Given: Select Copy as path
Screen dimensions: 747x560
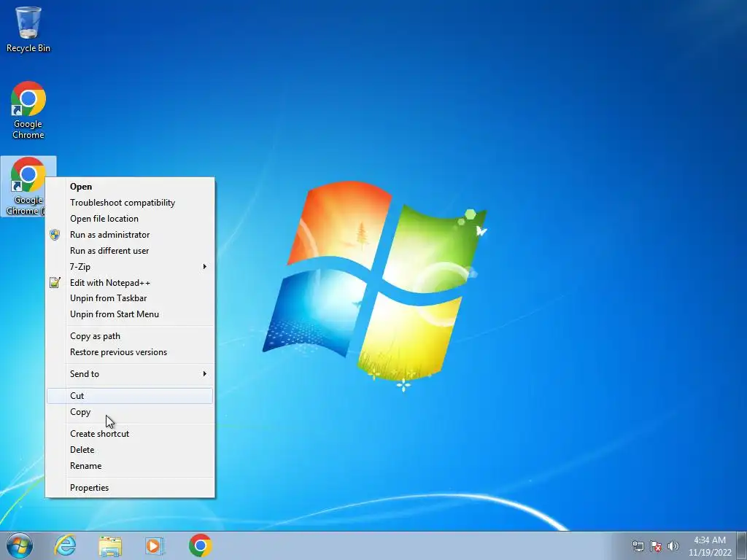Looking at the screenshot, I should click(x=130, y=336).
